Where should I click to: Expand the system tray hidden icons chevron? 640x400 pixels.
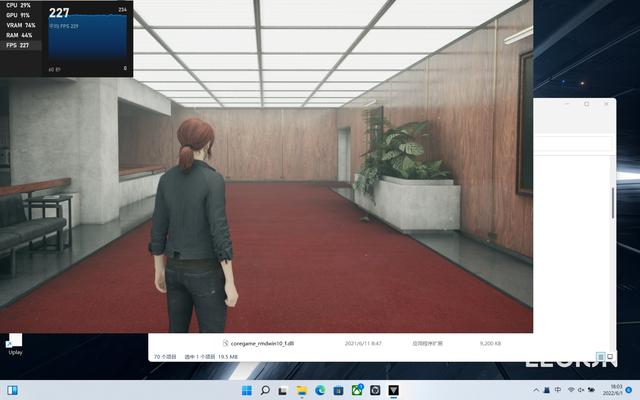coord(537,390)
